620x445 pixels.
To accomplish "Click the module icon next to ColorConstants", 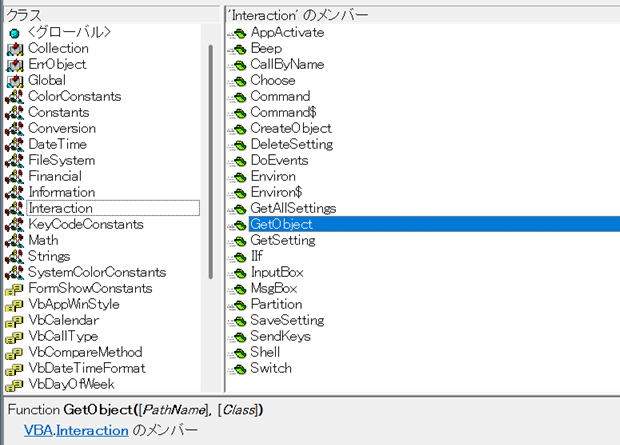I will (15, 97).
